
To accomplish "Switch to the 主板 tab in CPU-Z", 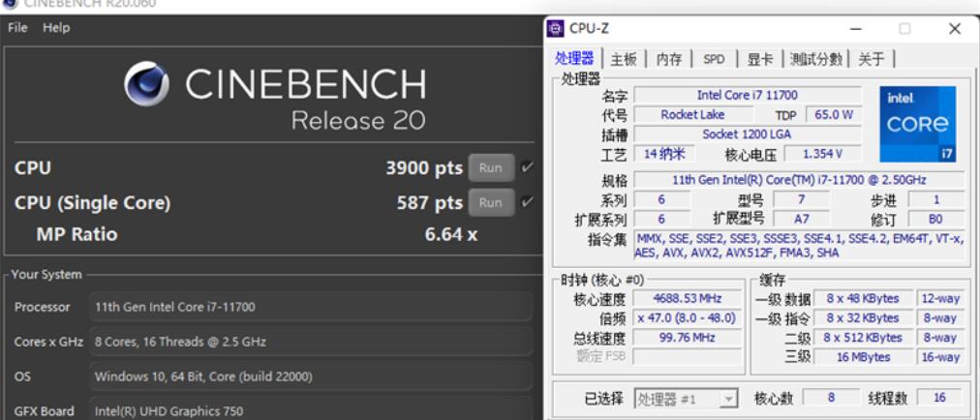I will pos(624,59).
